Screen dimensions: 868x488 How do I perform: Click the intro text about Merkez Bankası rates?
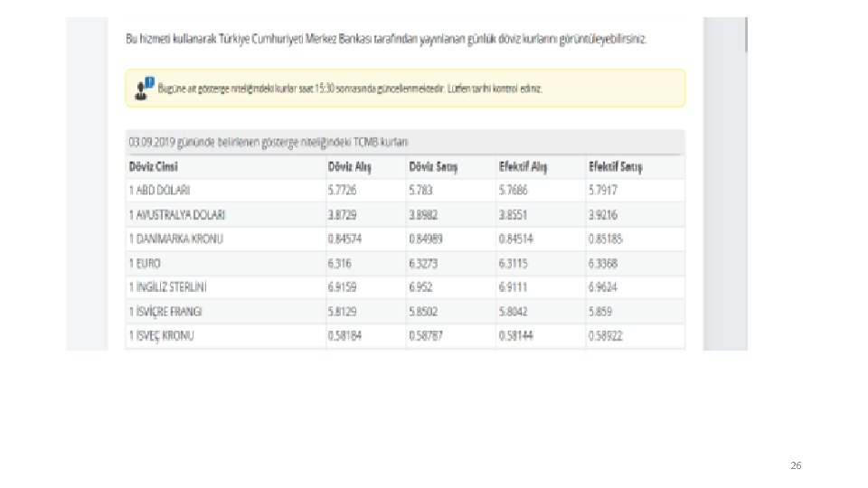click(x=386, y=40)
